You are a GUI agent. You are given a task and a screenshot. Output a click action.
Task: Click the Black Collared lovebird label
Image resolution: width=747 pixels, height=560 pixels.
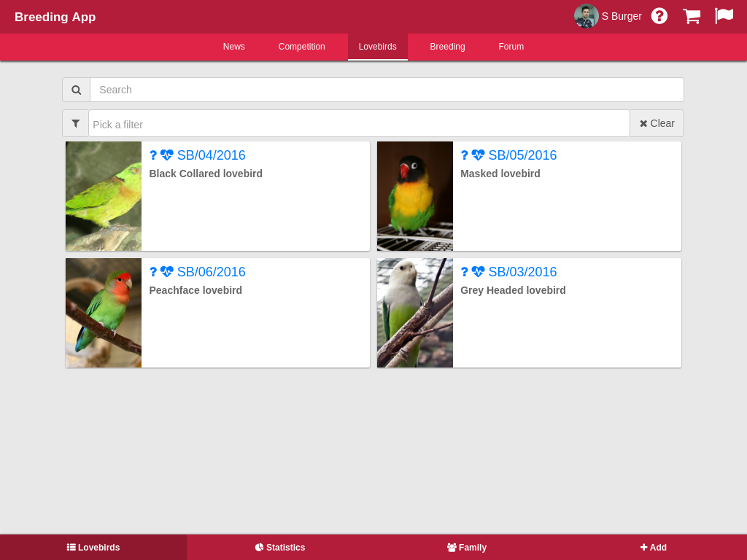point(206,174)
